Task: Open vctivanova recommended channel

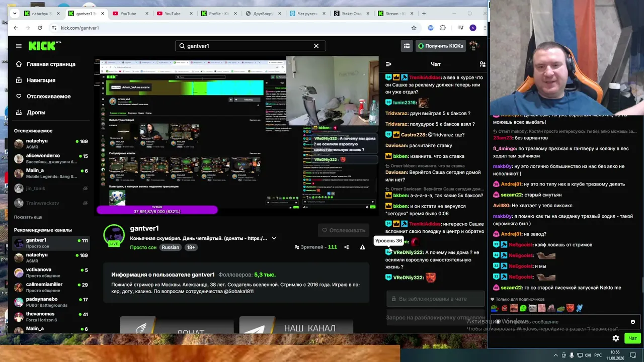Action: (50, 273)
